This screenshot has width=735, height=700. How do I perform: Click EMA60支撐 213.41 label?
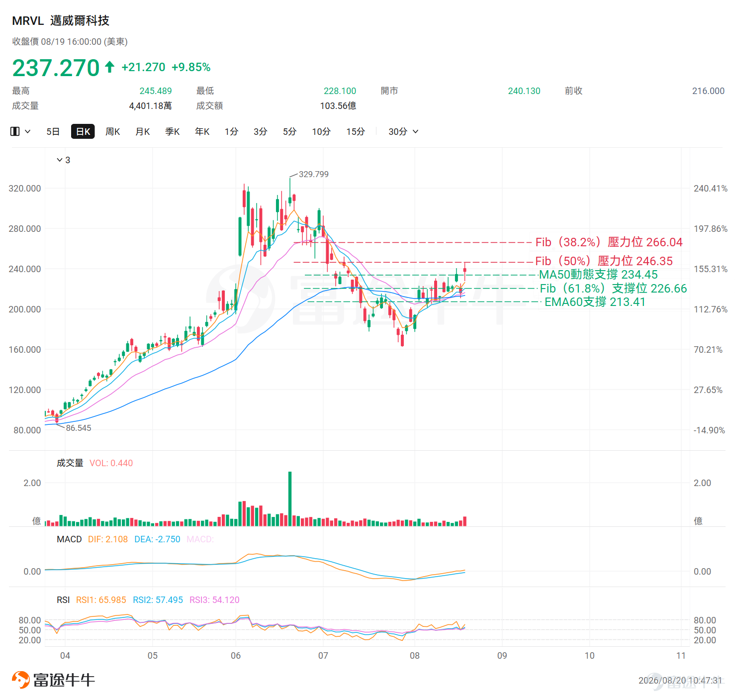(x=595, y=302)
